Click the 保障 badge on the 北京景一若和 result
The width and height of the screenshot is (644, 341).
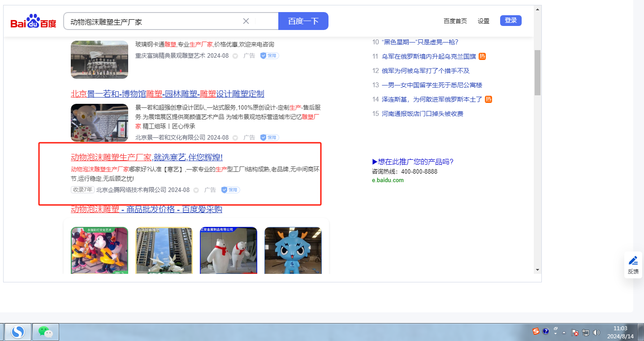(270, 138)
